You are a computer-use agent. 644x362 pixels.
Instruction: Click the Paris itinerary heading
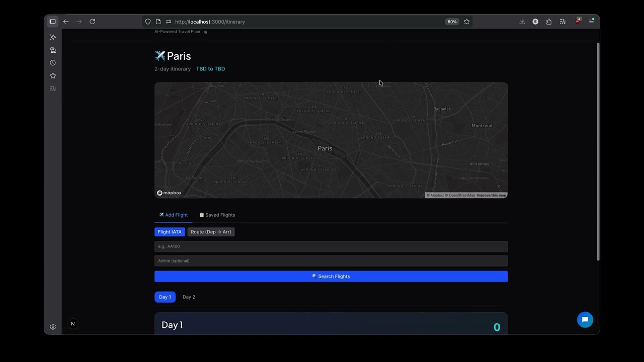tap(173, 56)
